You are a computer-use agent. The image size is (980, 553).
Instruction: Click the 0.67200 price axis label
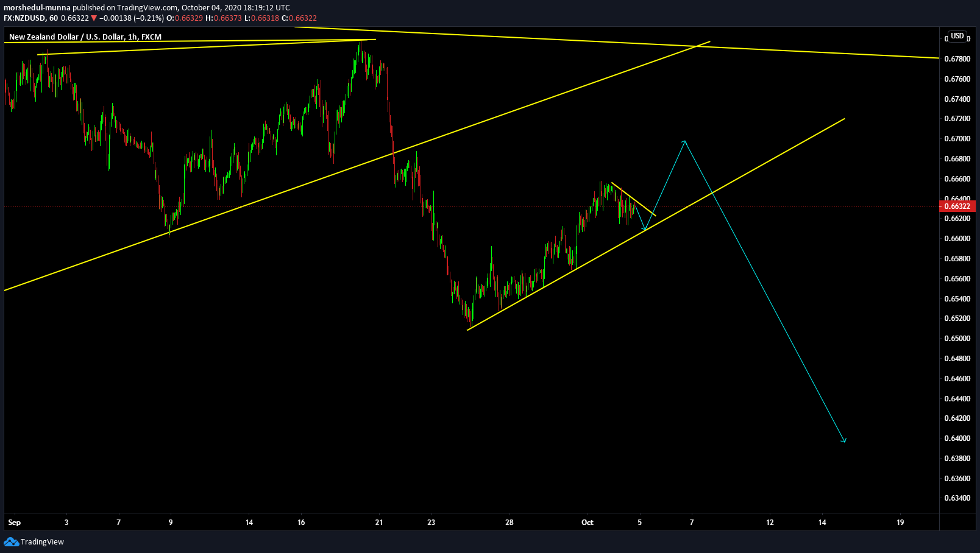click(x=957, y=119)
